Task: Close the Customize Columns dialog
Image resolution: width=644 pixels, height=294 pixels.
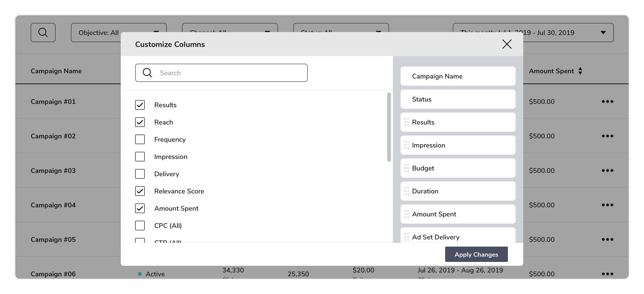Action: [x=507, y=44]
